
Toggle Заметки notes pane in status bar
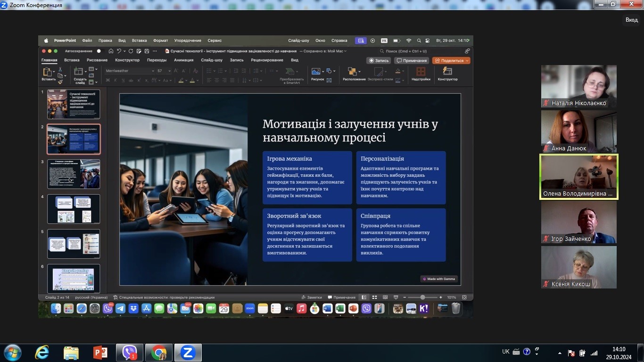[312, 297]
